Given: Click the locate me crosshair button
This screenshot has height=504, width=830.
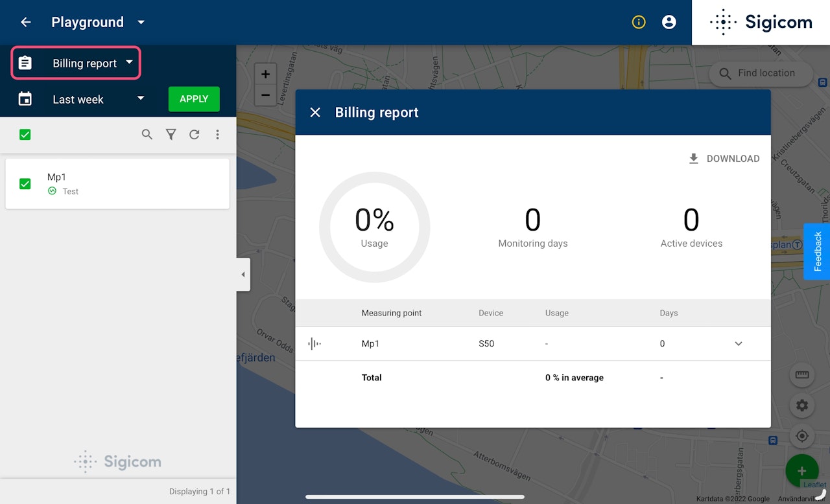Looking at the screenshot, I should [x=802, y=436].
